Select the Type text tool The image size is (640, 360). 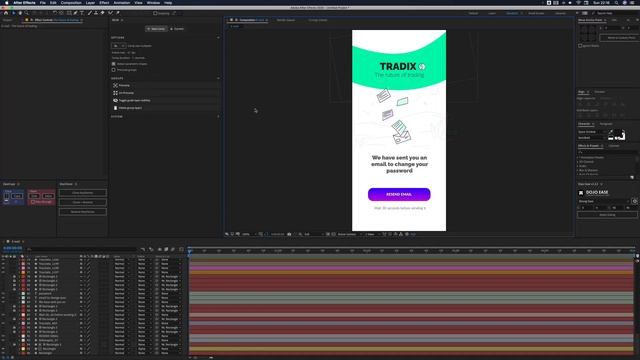[82, 13]
